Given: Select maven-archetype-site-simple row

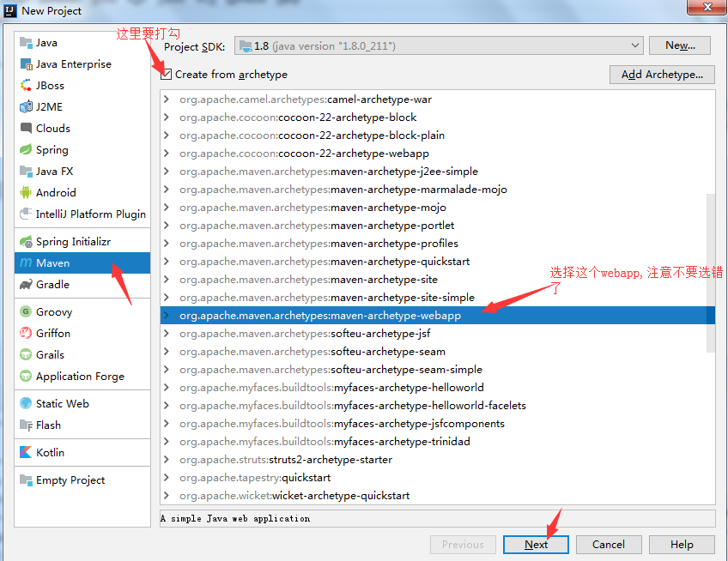Looking at the screenshot, I should coord(437,298).
